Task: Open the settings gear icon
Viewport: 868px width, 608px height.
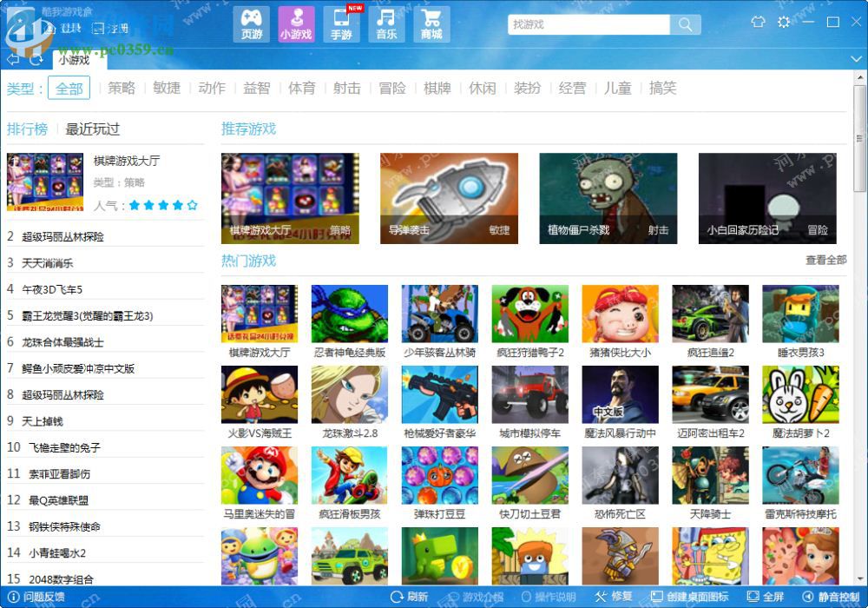Action: [784, 23]
